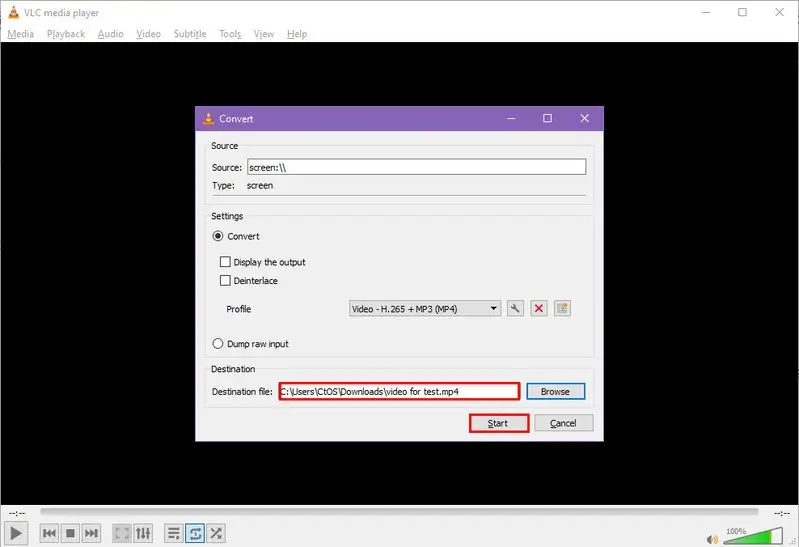799x547 pixels.
Task: Open the Video menu
Action: click(148, 34)
